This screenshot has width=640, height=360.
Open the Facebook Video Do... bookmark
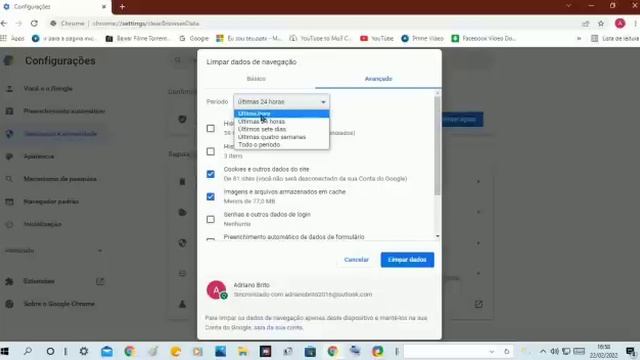pyautogui.click(x=484, y=38)
